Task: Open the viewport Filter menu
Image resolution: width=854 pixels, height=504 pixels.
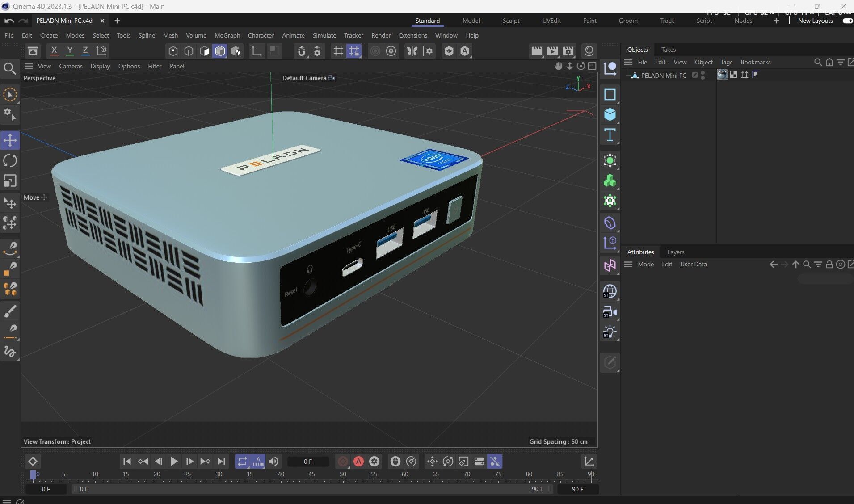Action: [x=155, y=66]
